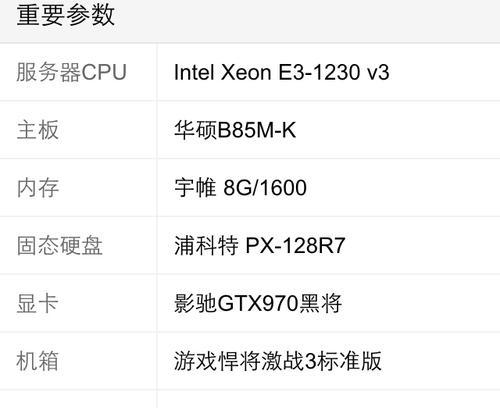Click the E3-1230 model number text
Viewport: 500px width, 408px height.
[319, 72]
